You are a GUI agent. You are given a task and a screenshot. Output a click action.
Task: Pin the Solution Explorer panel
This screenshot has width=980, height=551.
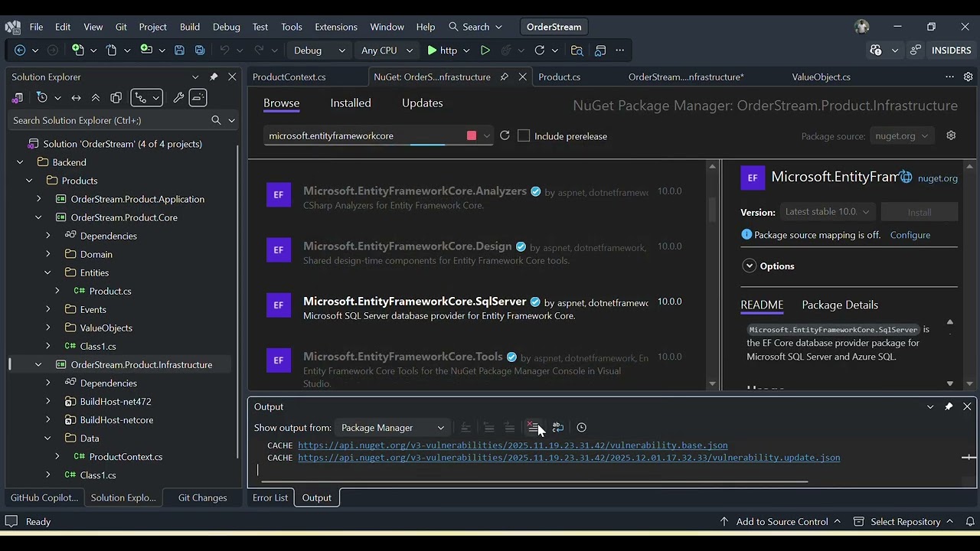[214, 77]
